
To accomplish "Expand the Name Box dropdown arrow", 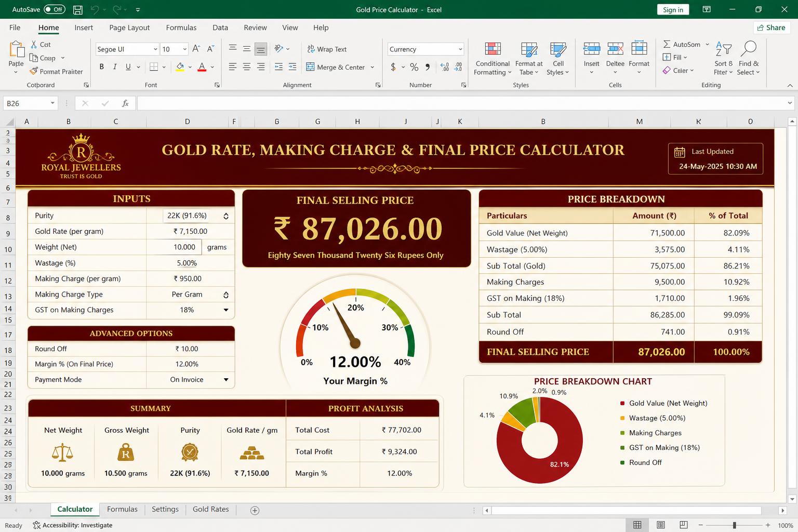I will tap(52, 103).
